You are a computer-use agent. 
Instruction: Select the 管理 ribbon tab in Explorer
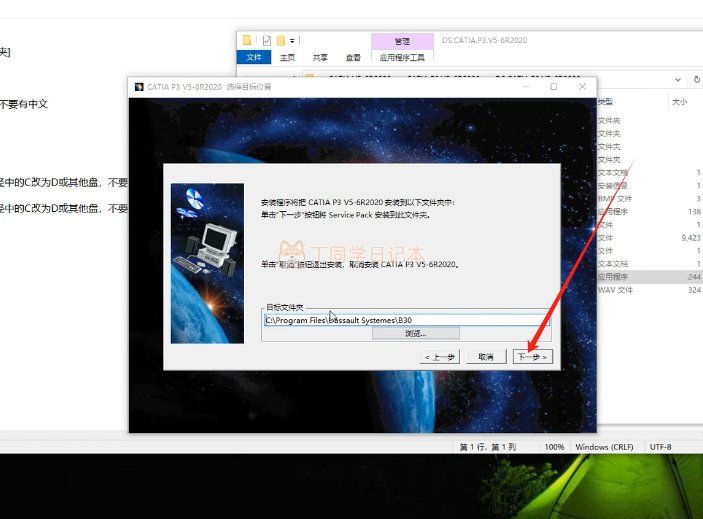[402, 41]
